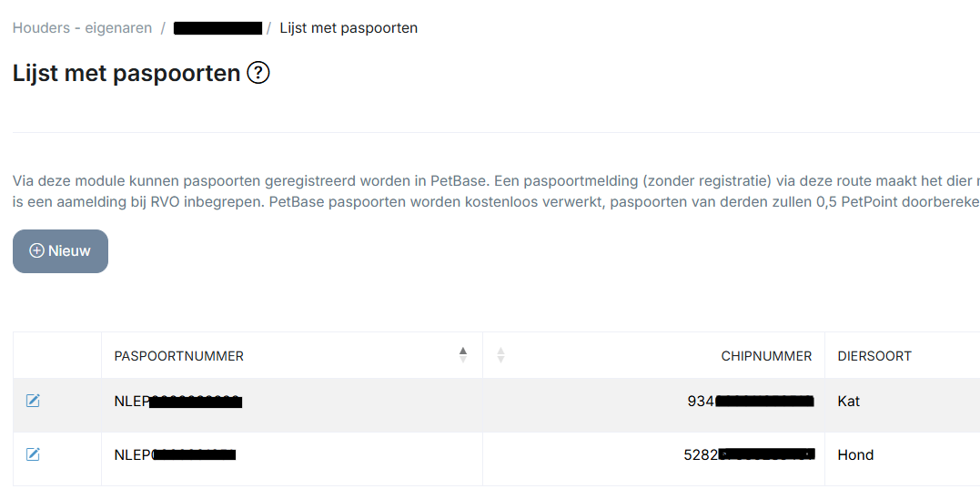Click the passport number in the Hond row
Image resolution: width=980 pixels, height=489 pixels.
(x=175, y=454)
